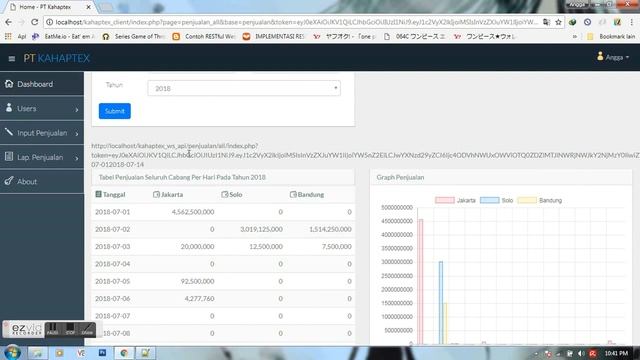Click the Angga user avatar icon

[600, 56]
